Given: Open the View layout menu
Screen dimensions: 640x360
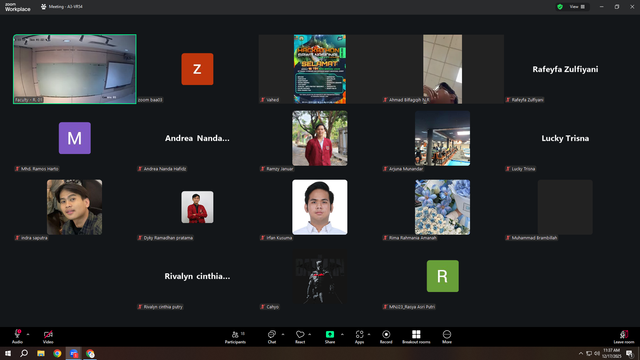Looking at the screenshot, I should tap(577, 7).
